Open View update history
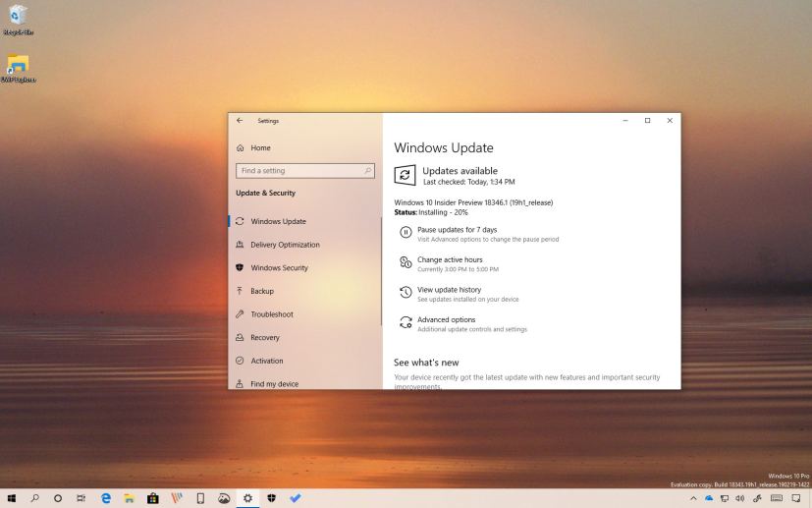The image size is (812, 508). 449,290
